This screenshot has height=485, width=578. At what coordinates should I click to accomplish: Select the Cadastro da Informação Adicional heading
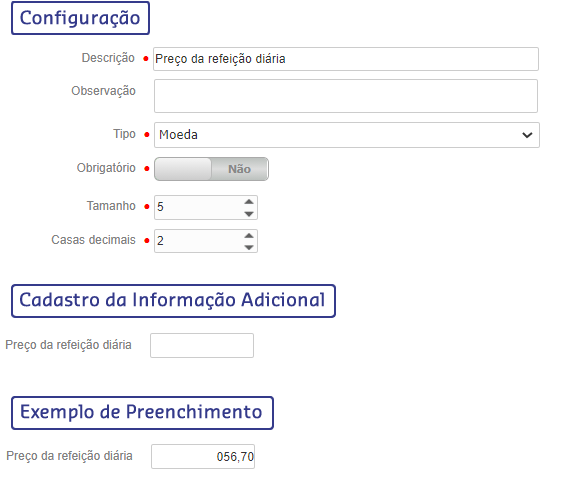(x=173, y=301)
